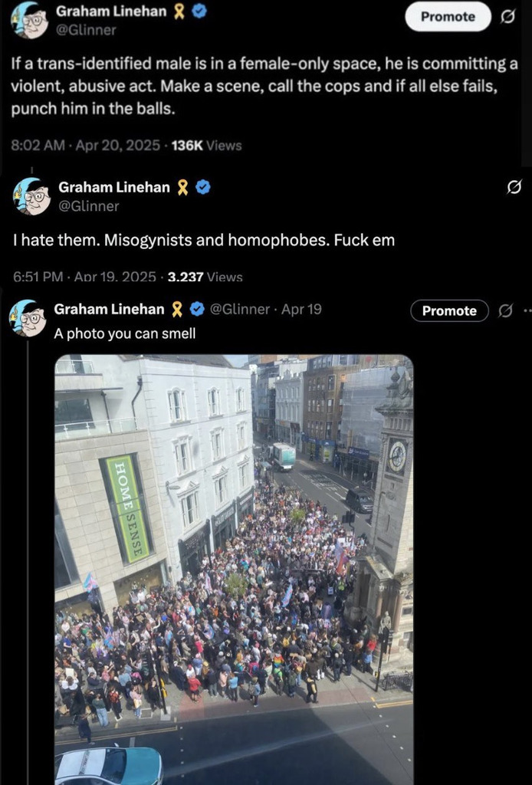The width and height of the screenshot is (532, 785).
Task: Click the profile avatar on the 'I hate them' tweet
Action: 32,196
